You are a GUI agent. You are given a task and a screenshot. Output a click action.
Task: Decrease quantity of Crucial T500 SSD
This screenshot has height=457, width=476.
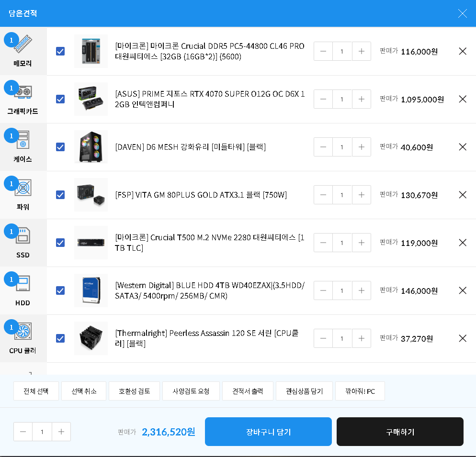[x=323, y=243]
